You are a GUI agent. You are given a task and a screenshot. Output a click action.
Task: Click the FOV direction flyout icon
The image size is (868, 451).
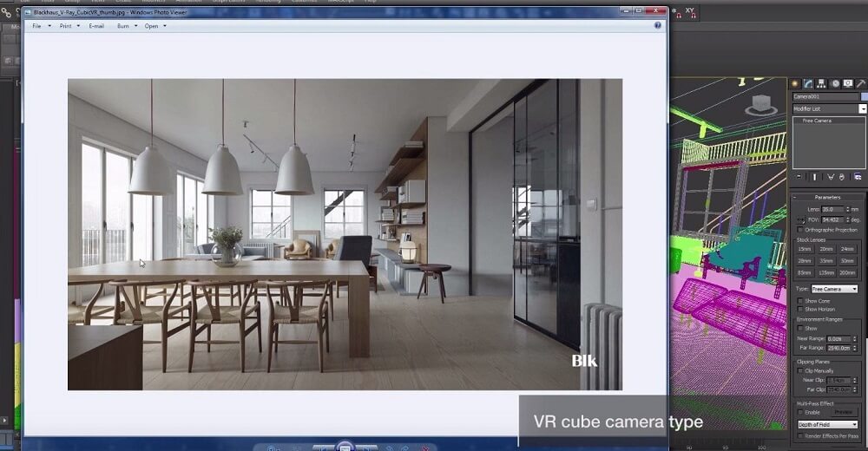coord(800,220)
